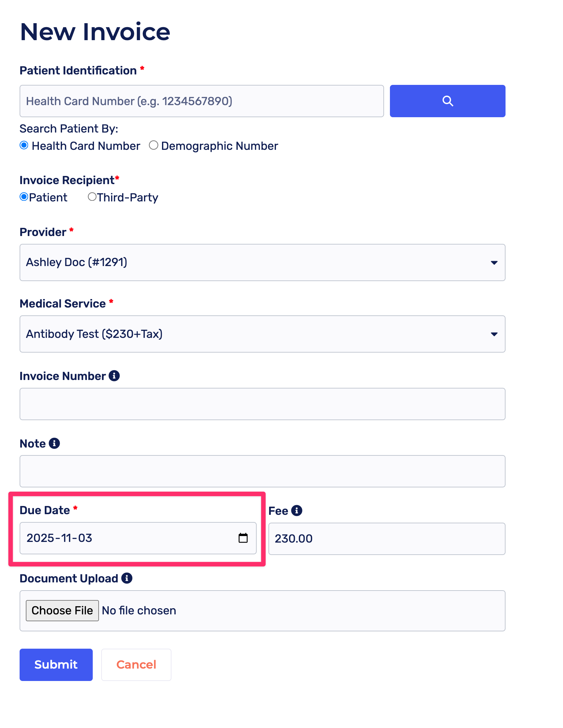This screenshot has height=728, width=563.
Task: Select Demographic Number radio option
Action: (x=153, y=145)
